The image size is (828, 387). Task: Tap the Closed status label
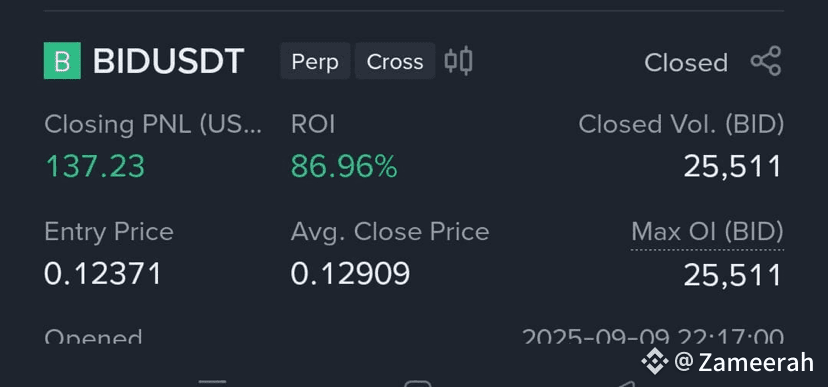[x=686, y=63]
